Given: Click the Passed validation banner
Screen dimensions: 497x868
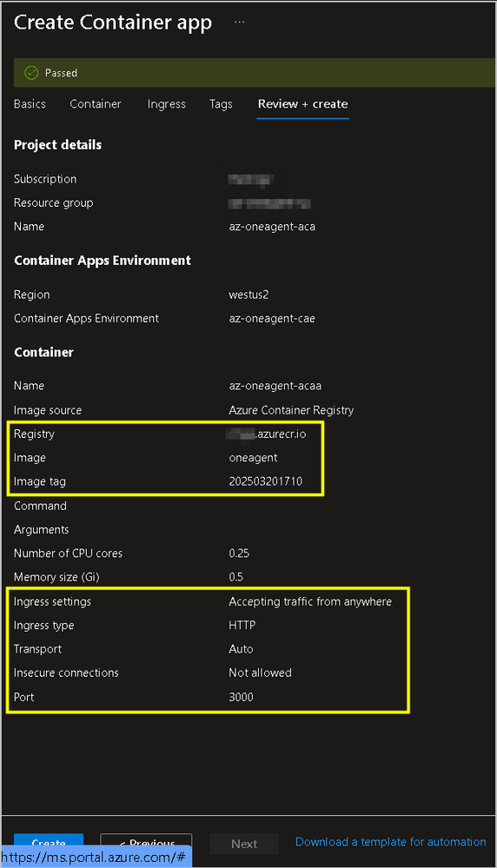Looking at the screenshot, I should (x=255, y=72).
